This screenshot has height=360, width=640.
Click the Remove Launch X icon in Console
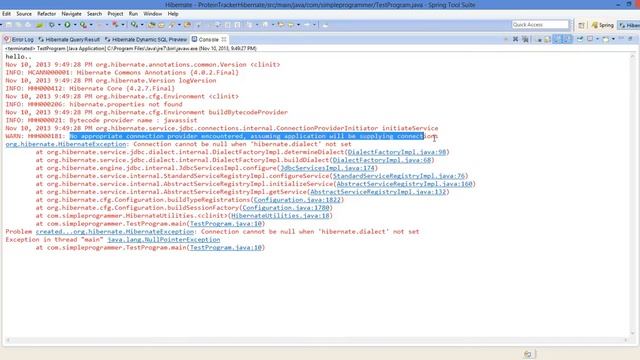click(515, 39)
